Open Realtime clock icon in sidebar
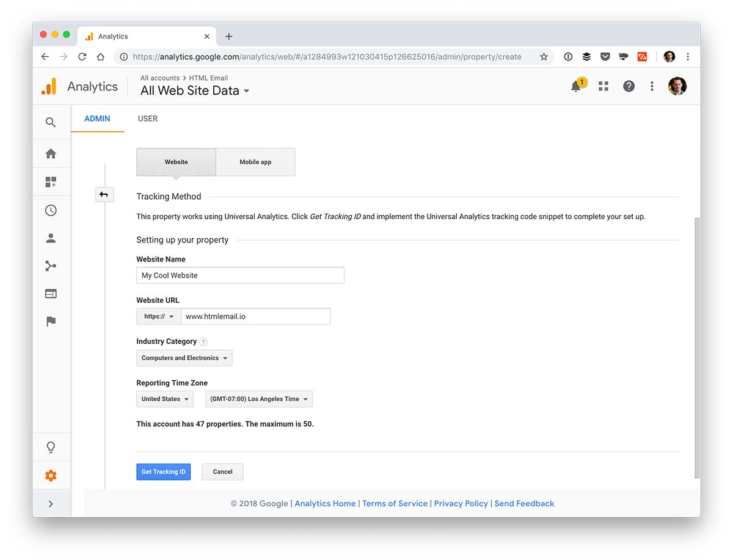733x560 pixels. (51, 210)
